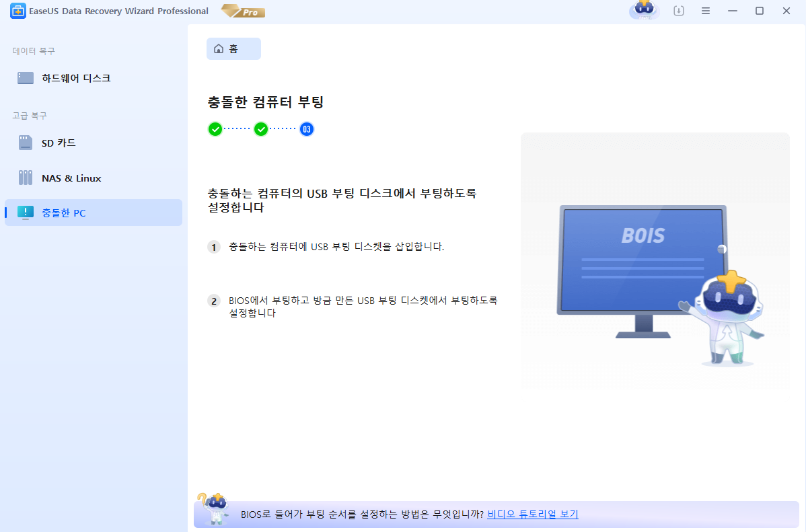Go back to 홈 (Home)
The image size is (806, 532).
(233, 49)
